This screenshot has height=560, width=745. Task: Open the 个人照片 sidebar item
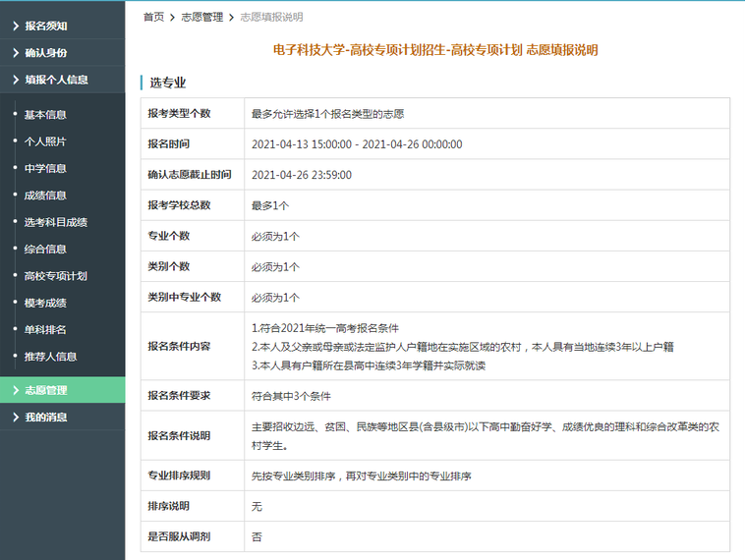pos(45,141)
